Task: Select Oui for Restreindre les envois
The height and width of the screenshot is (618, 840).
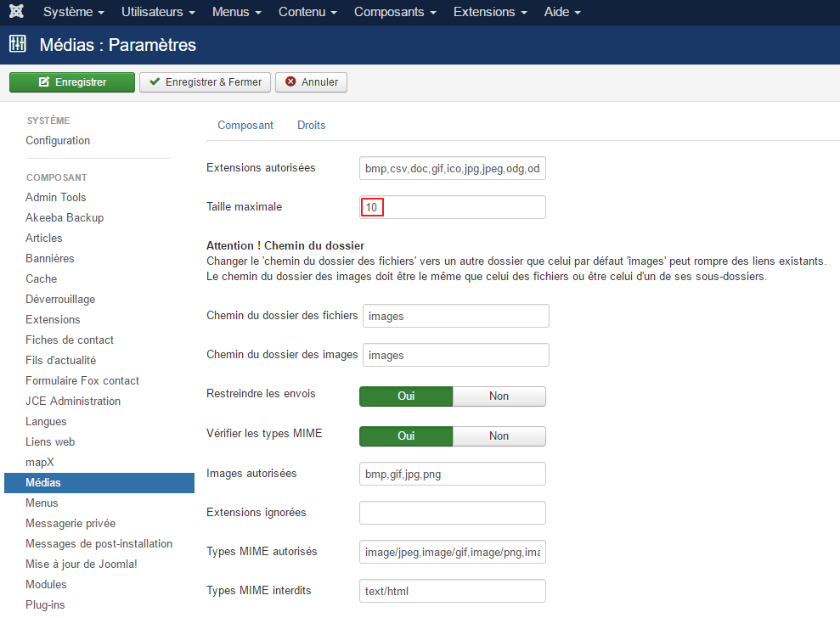Action: (x=406, y=396)
